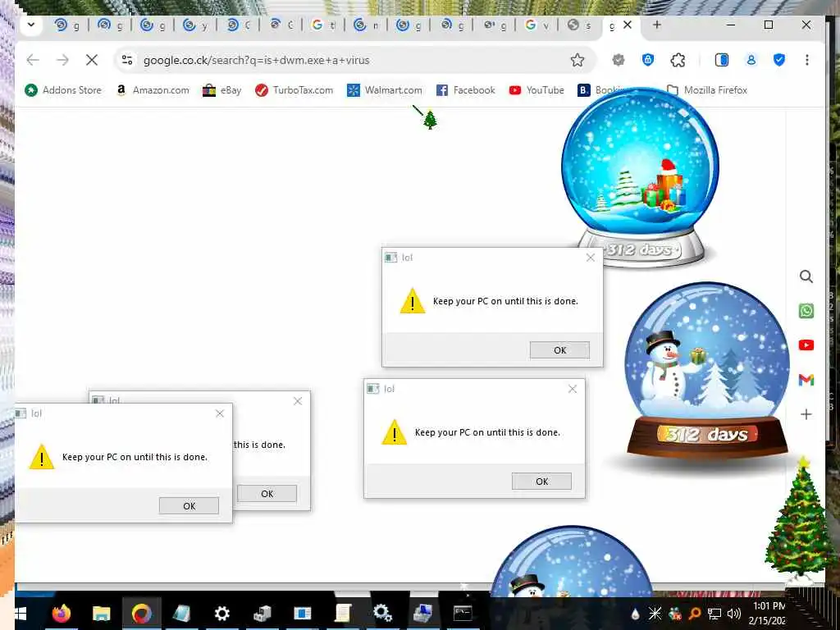Switch to the globe-icon tab labeled 's'
This screenshot has height=630, width=840.
click(580, 25)
